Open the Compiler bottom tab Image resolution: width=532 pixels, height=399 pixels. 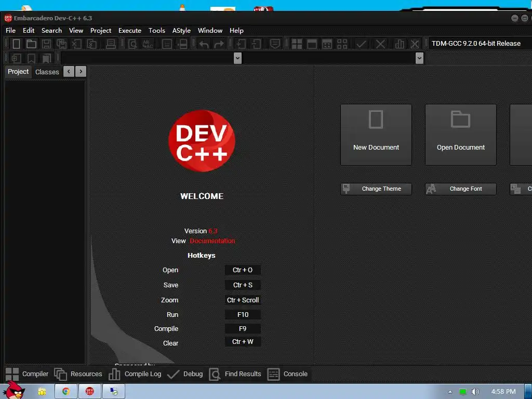tap(27, 374)
